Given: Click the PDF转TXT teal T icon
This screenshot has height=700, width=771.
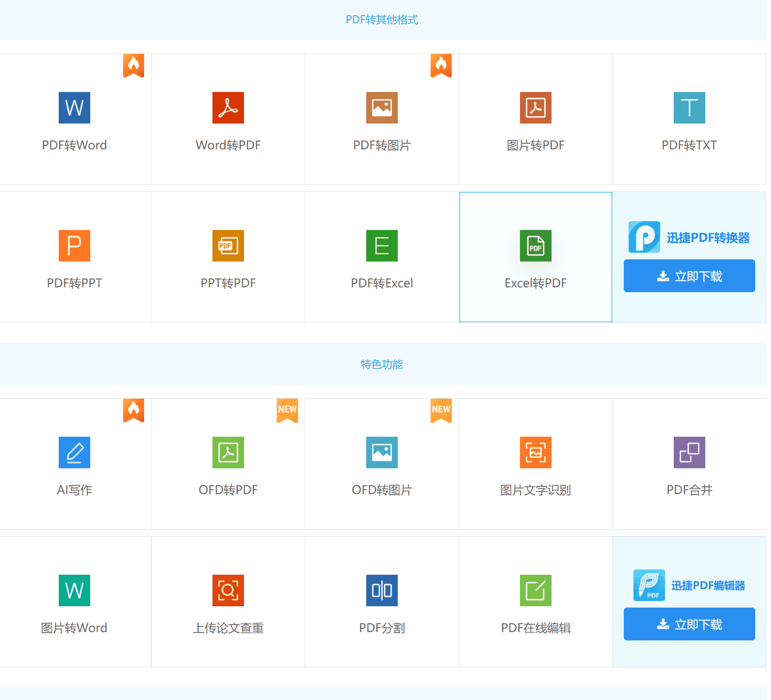Looking at the screenshot, I should (690, 108).
